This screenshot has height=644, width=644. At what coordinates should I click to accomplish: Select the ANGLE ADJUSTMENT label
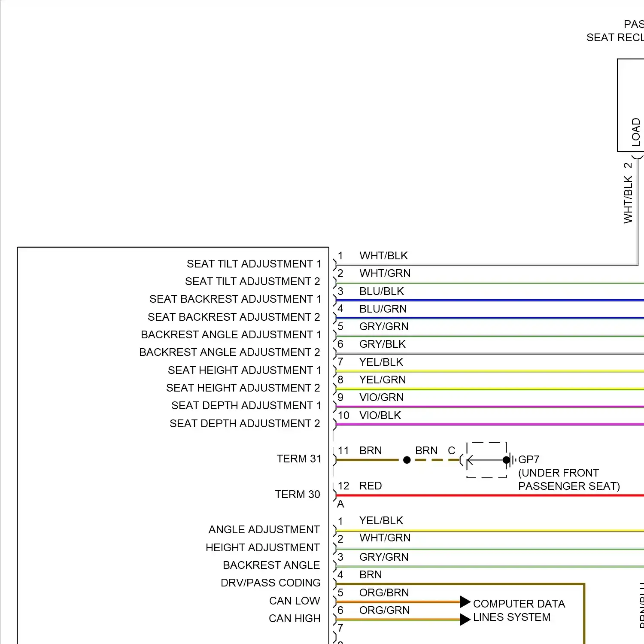[x=264, y=529]
